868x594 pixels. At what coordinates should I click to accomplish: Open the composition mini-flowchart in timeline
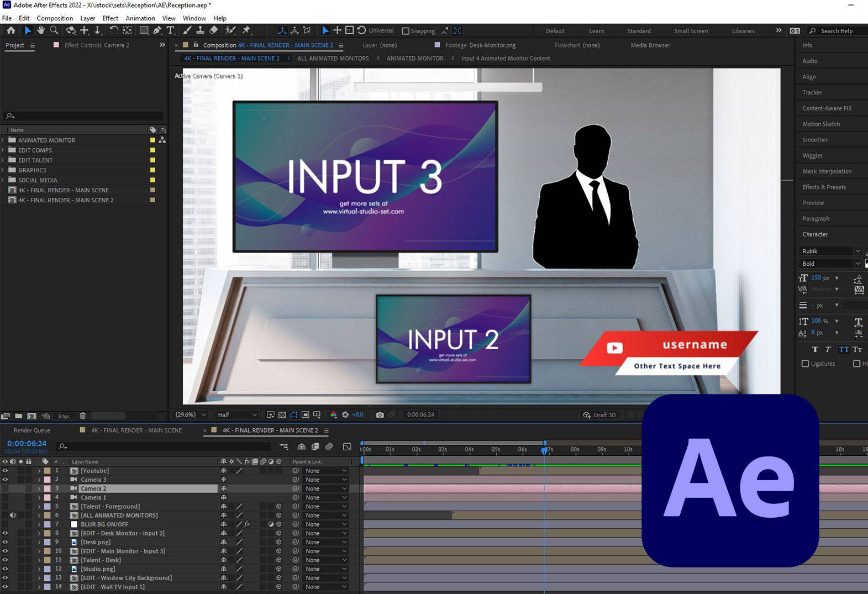point(284,446)
